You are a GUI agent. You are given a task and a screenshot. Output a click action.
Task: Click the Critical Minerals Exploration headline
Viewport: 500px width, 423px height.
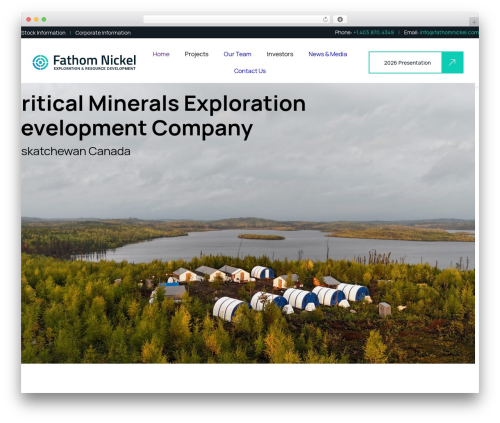(x=163, y=103)
